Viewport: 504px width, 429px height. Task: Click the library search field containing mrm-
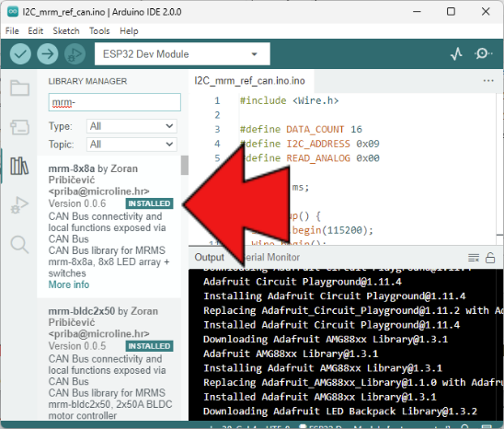114,102
